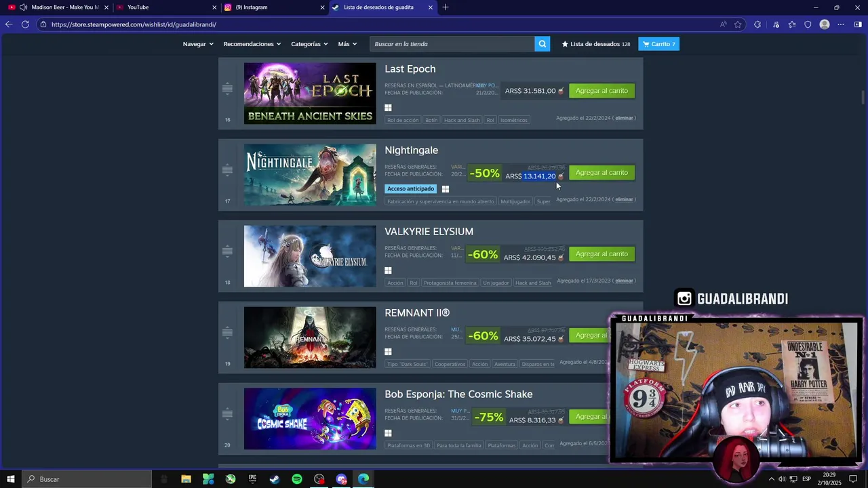
Task: Click the Plataformas en 3D tag
Action: pos(408,445)
